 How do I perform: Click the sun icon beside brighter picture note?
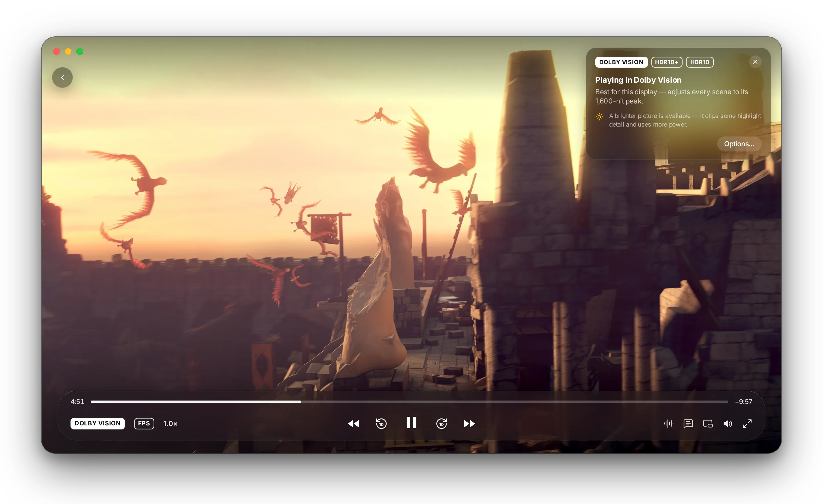tap(599, 116)
